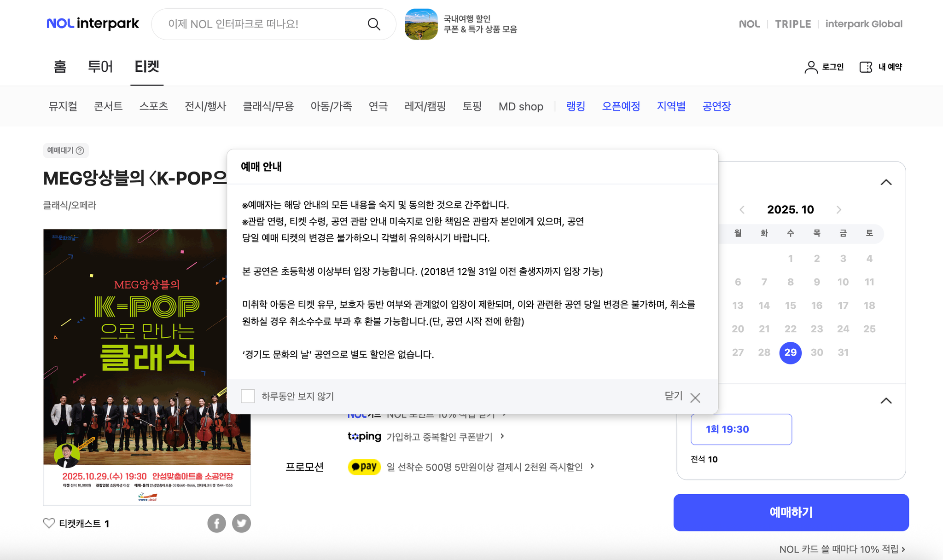Close the 예매 안내 popup with X
Screen dimensions: 943x560
[x=695, y=398]
